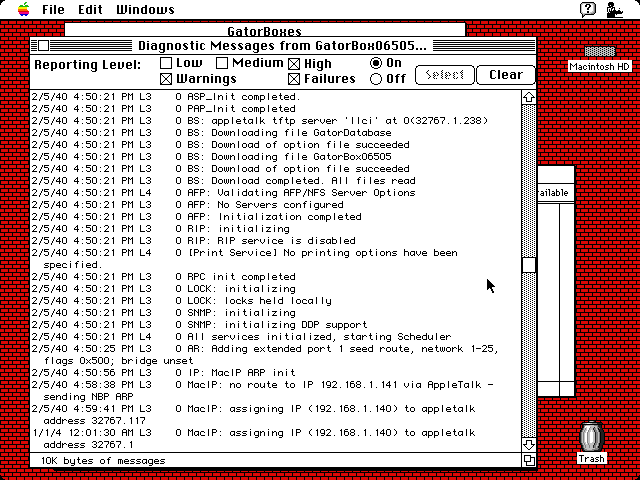Click the size box of Diagnostic Messages window
Viewport: 640px width, 480px height.
(x=529, y=460)
